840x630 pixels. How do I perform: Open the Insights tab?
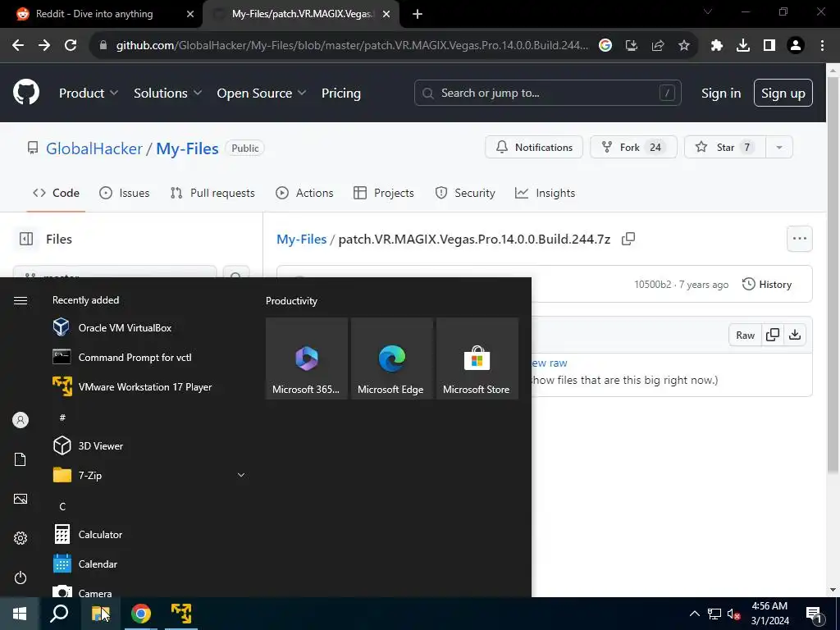pyautogui.click(x=545, y=193)
